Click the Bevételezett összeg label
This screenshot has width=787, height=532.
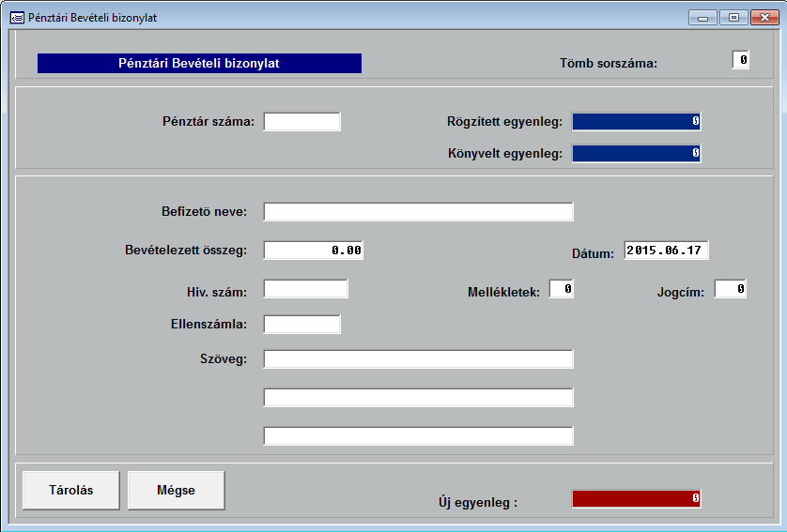[x=186, y=251]
